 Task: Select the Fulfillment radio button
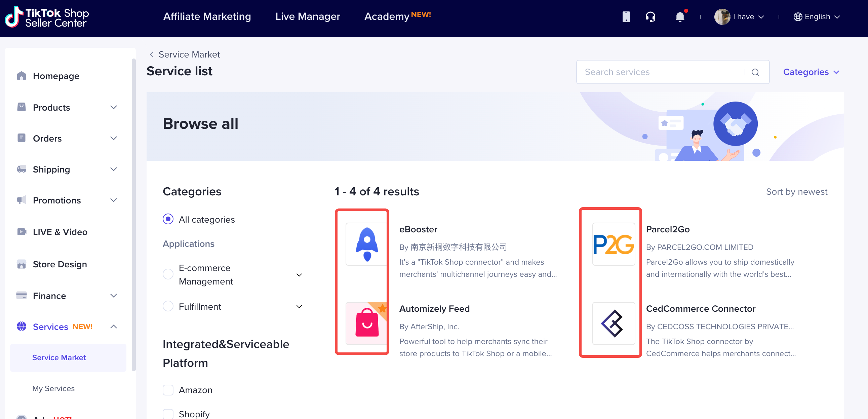(x=168, y=306)
